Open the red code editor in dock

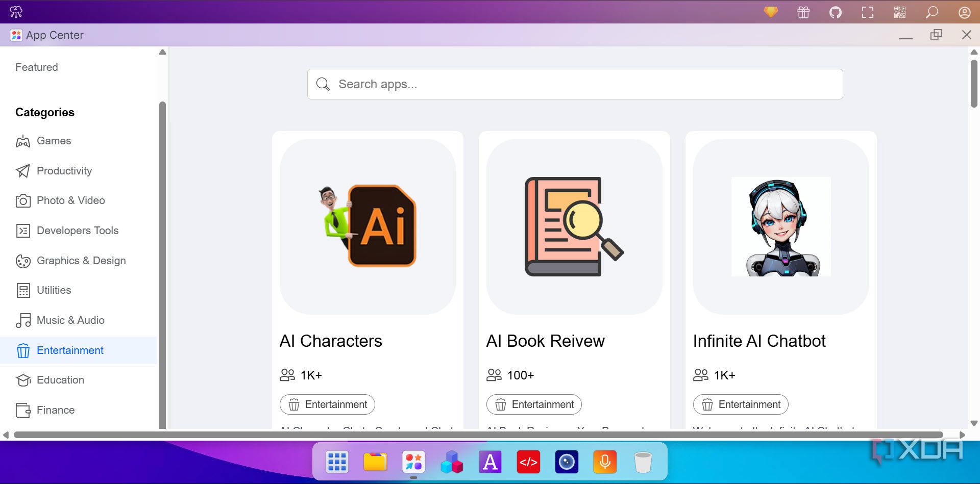pyautogui.click(x=528, y=462)
